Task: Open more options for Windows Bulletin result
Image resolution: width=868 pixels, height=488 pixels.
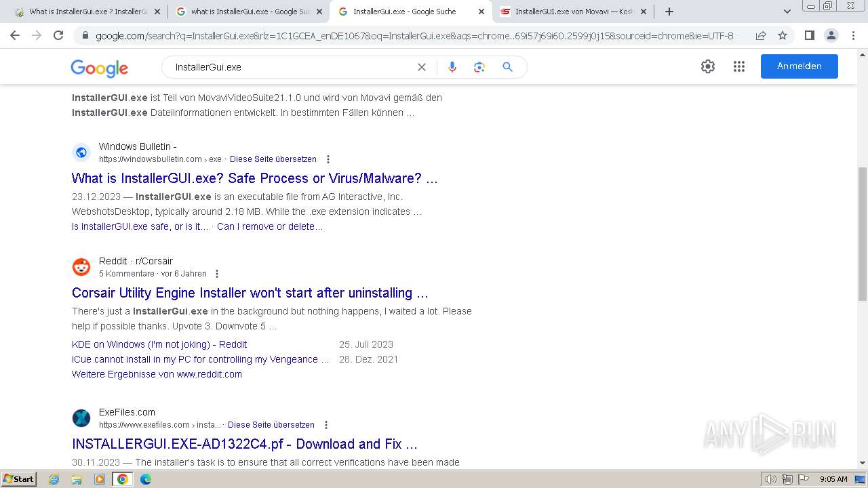Action: click(x=328, y=159)
